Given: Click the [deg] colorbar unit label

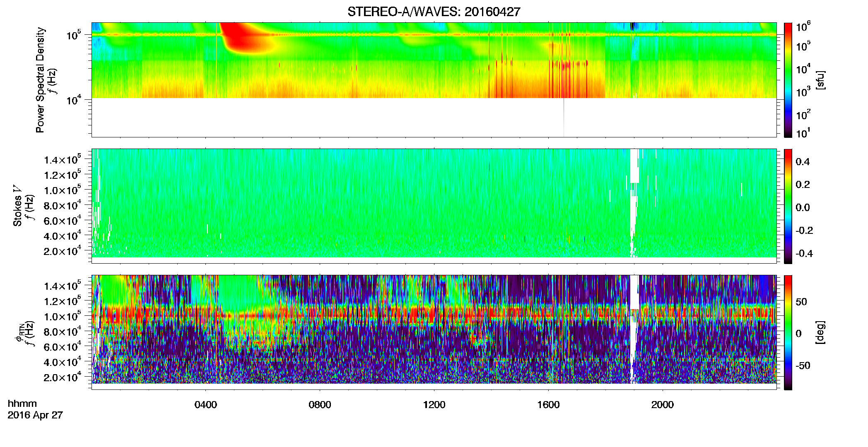Looking at the screenshot, I should pos(820,332).
